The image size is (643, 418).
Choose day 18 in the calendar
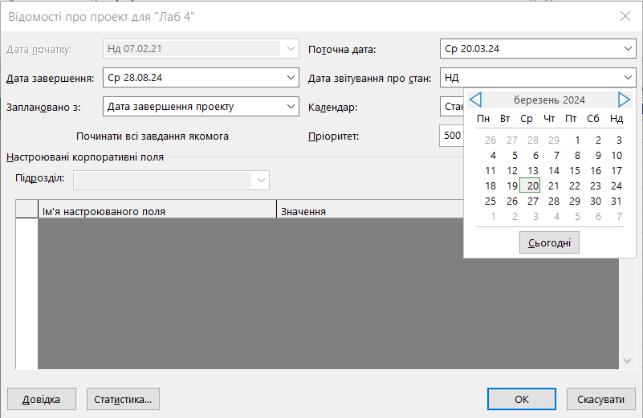click(x=490, y=186)
